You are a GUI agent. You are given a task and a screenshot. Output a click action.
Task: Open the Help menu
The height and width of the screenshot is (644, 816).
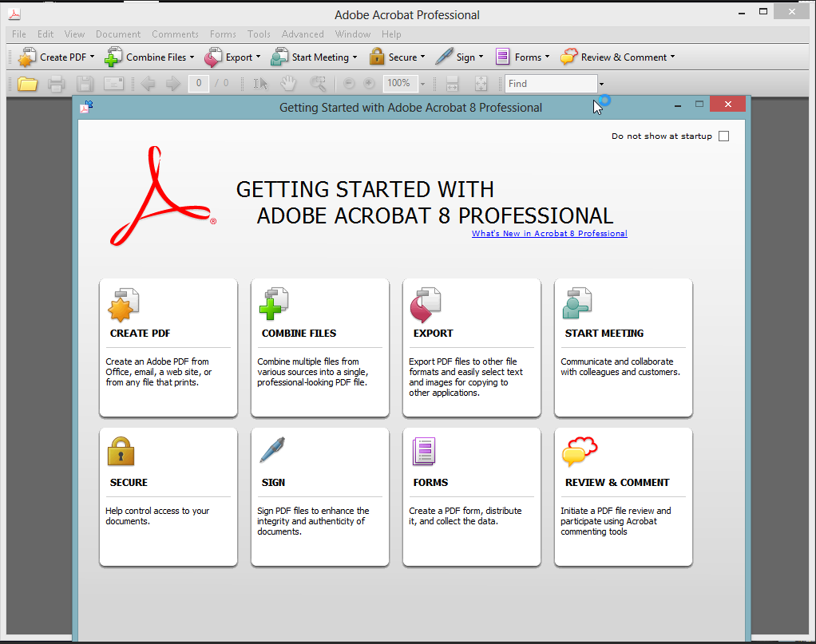390,34
